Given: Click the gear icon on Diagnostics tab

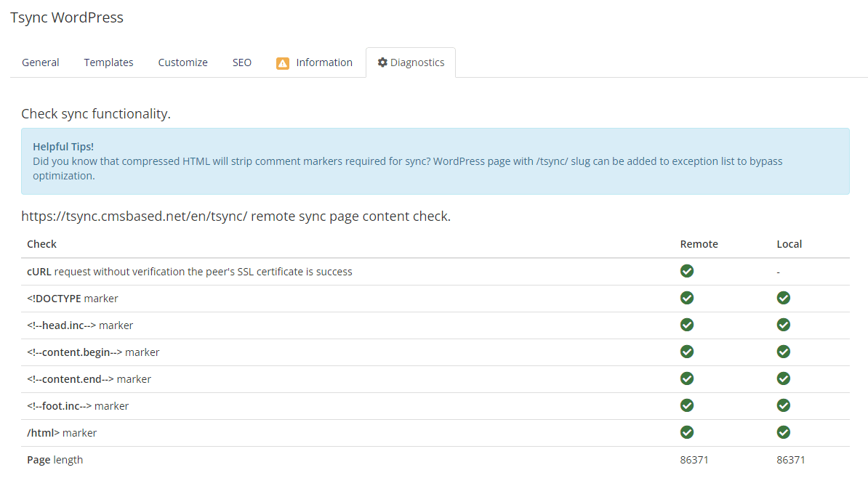Looking at the screenshot, I should point(382,62).
